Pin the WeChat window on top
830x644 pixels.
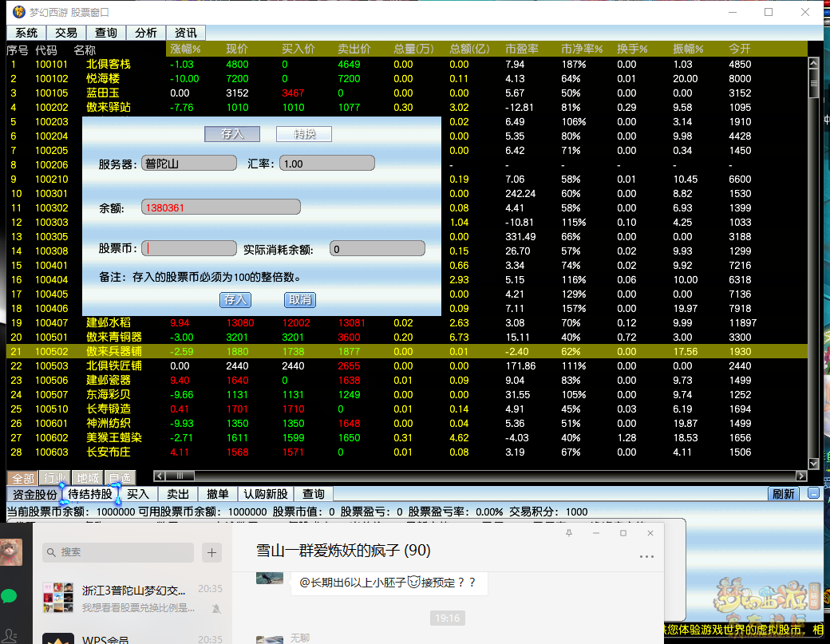coord(569,533)
